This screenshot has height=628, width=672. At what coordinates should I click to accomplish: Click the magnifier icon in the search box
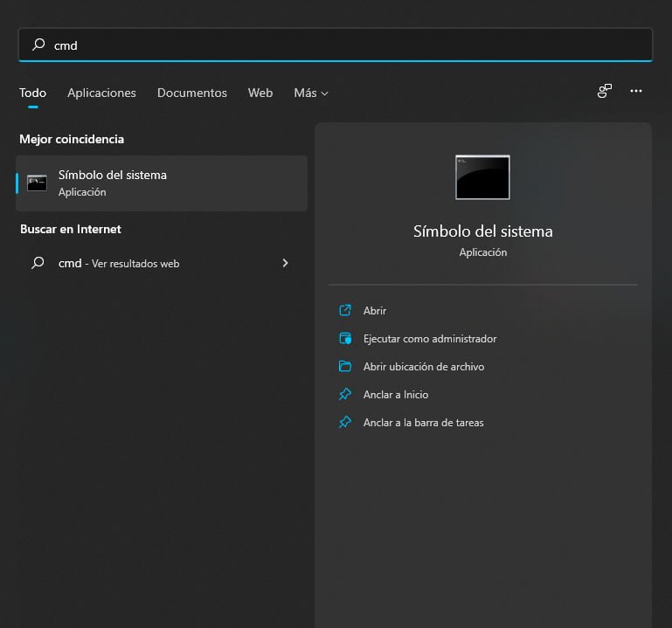[38, 45]
